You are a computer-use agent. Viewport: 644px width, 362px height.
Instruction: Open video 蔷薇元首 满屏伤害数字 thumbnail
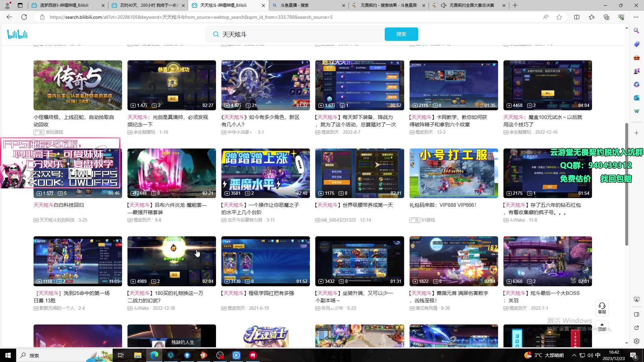point(453,261)
